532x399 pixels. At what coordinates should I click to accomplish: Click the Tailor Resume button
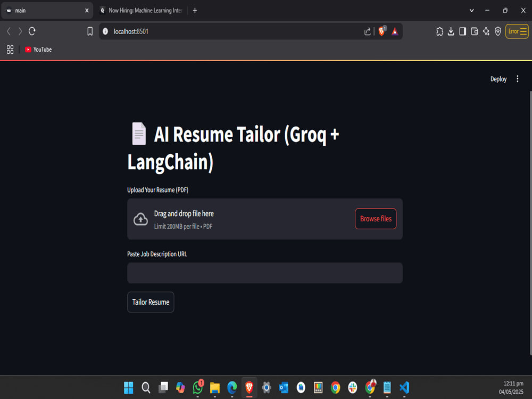pos(151,302)
